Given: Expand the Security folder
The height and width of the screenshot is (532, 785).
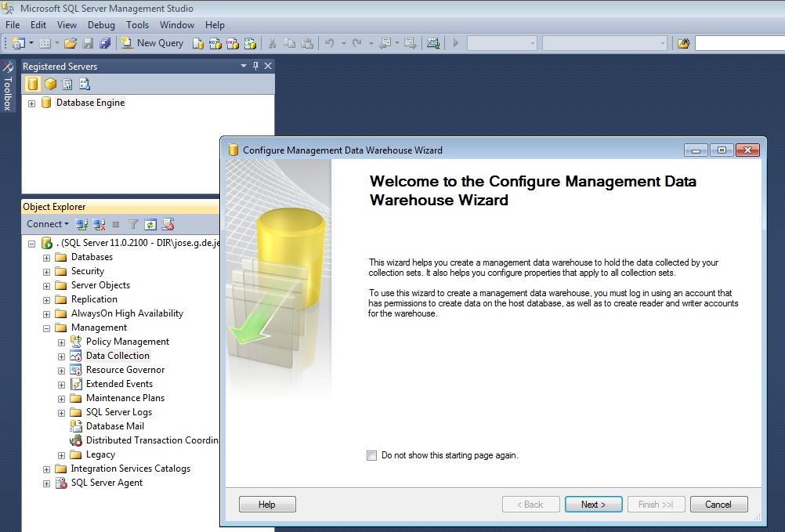Looking at the screenshot, I should (x=46, y=272).
